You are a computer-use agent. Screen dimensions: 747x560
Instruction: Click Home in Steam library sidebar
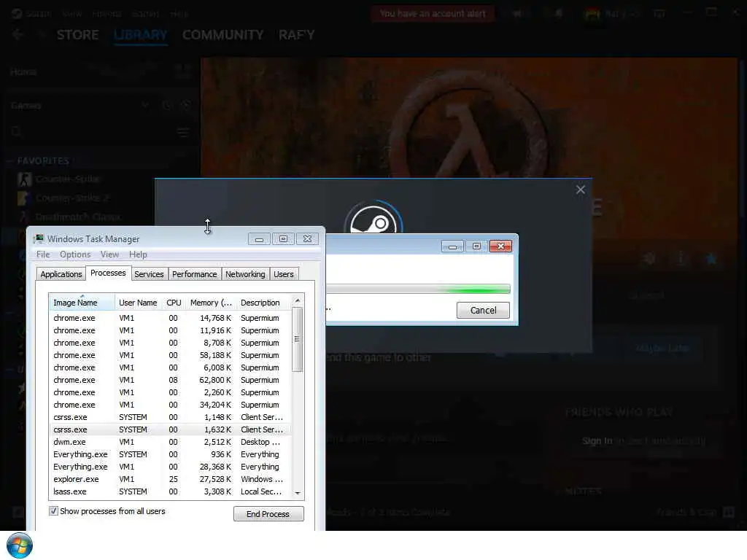pos(23,72)
